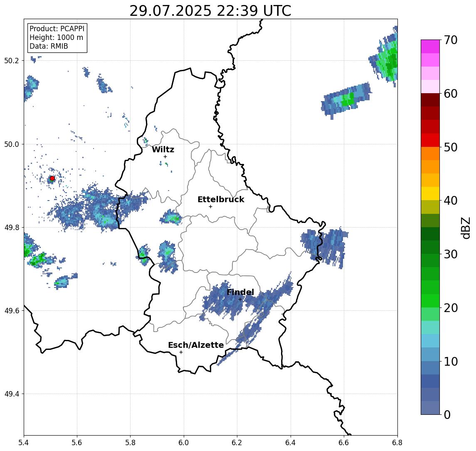
Task: Click the cross marker below Ettelbruck
Action: click(210, 207)
